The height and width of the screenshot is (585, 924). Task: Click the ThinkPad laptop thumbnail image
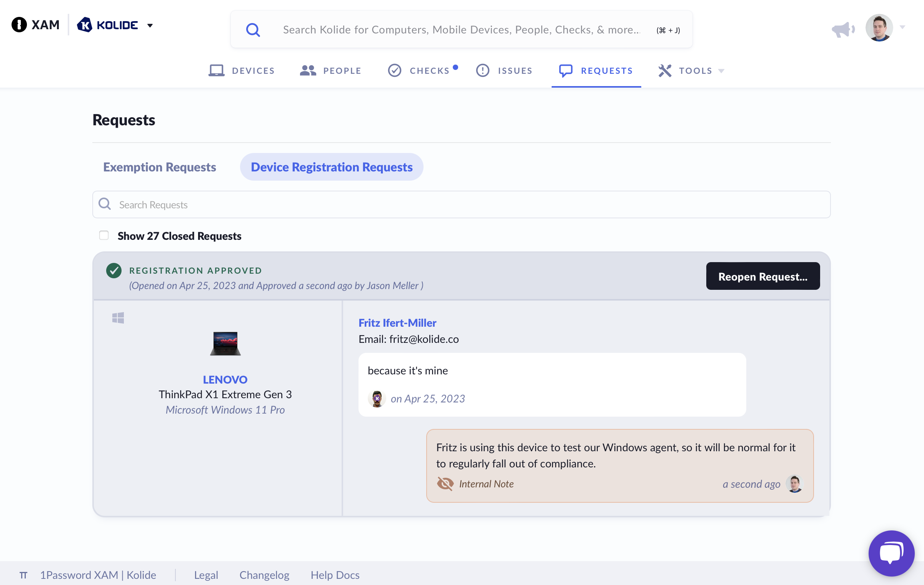(225, 344)
